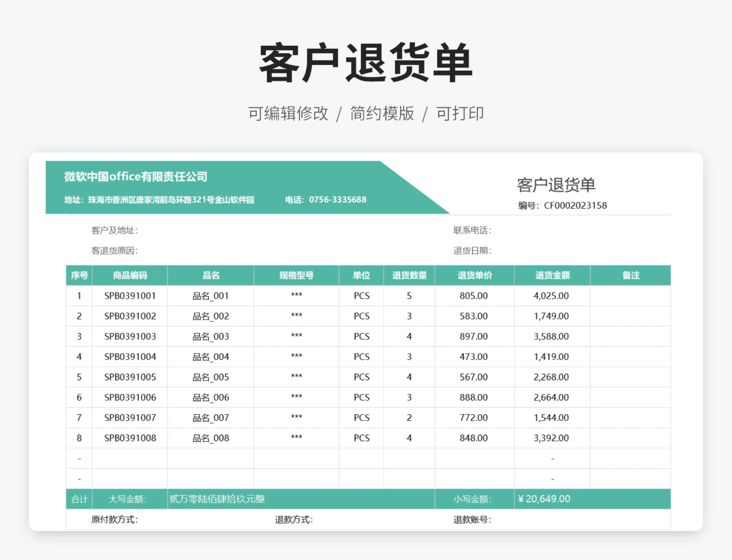Click product code SPB0391001 cell
This screenshot has width=732, height=560.
130,296
